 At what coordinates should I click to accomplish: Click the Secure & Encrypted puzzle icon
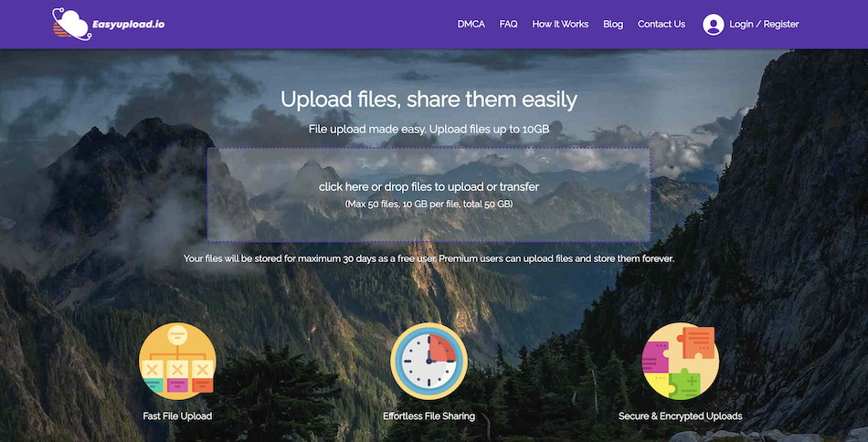tap(681, 361)
